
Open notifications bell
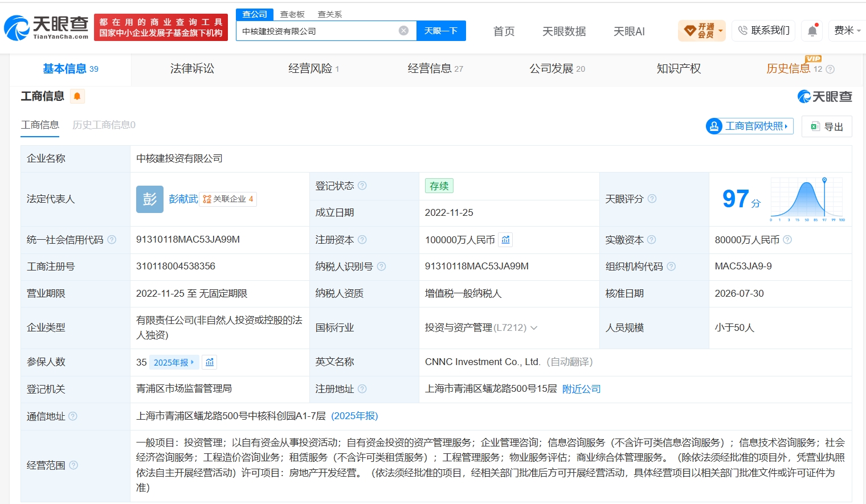click(x=812, y=31)
